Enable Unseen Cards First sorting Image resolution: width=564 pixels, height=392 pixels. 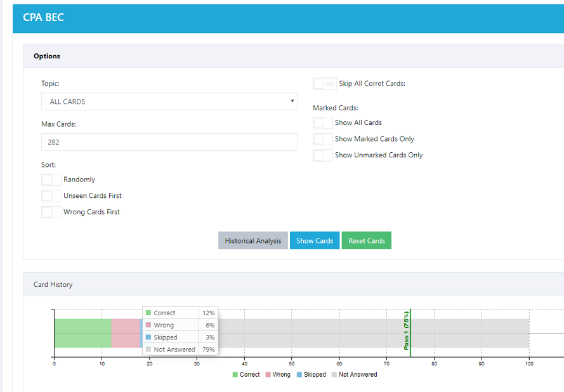point(51,196)
